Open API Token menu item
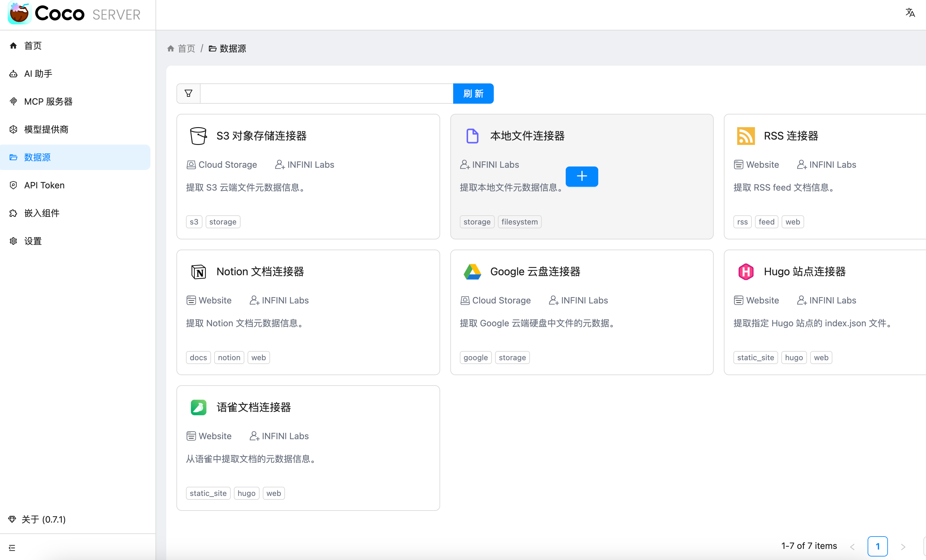The height and width of the screenshot is (560, 926). click(44, 185)
